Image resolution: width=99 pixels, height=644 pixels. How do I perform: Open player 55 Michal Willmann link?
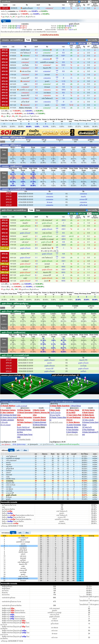click(40, 425)
